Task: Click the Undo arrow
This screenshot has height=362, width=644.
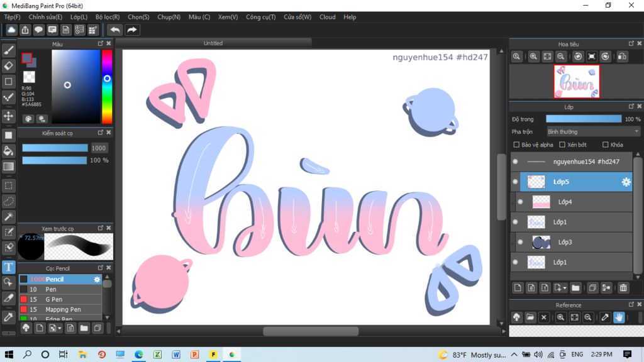Action: click(x=115, y=30)
